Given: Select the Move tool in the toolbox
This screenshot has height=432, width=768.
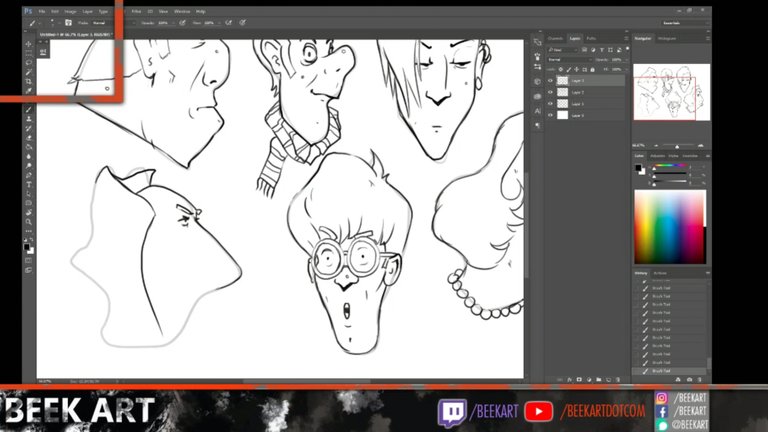Looking at the screenshot, I should tap(29, 43).
